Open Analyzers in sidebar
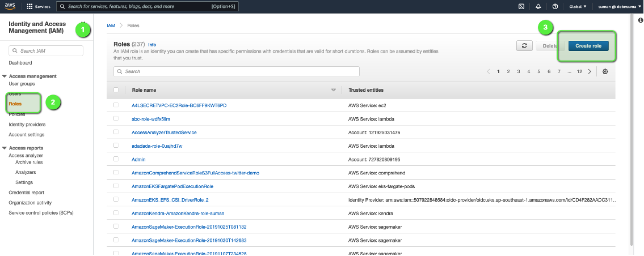The height and width of the screenshot is (256, 644). pos(26,172)
